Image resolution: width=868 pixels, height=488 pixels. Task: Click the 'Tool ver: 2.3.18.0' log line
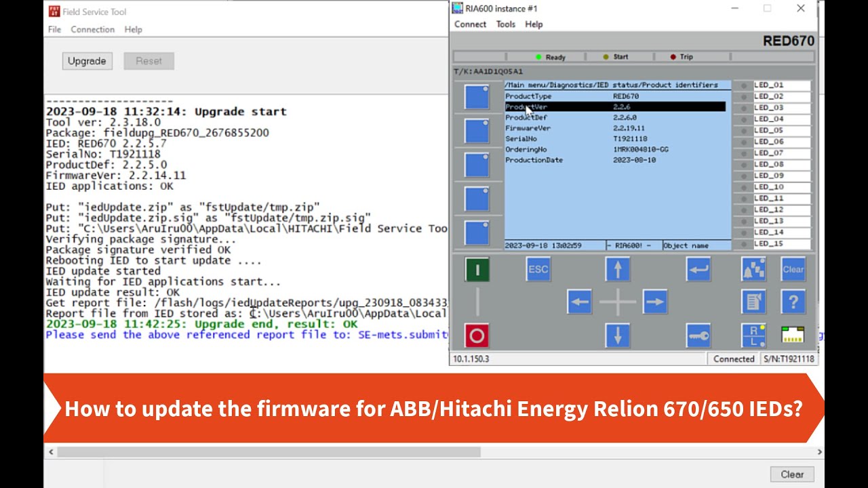pos(103,123)
